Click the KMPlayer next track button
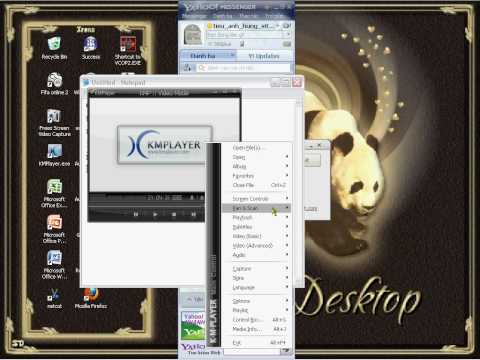480x360 pixels. (x=193, y=214)
